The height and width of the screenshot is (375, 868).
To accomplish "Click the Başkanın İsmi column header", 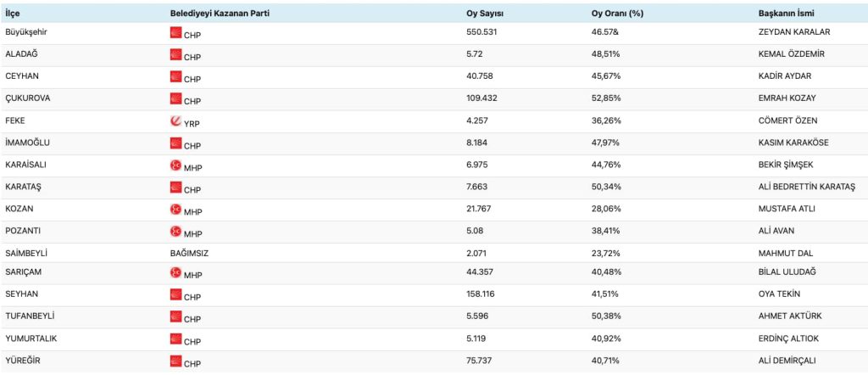I will (787, 14).
